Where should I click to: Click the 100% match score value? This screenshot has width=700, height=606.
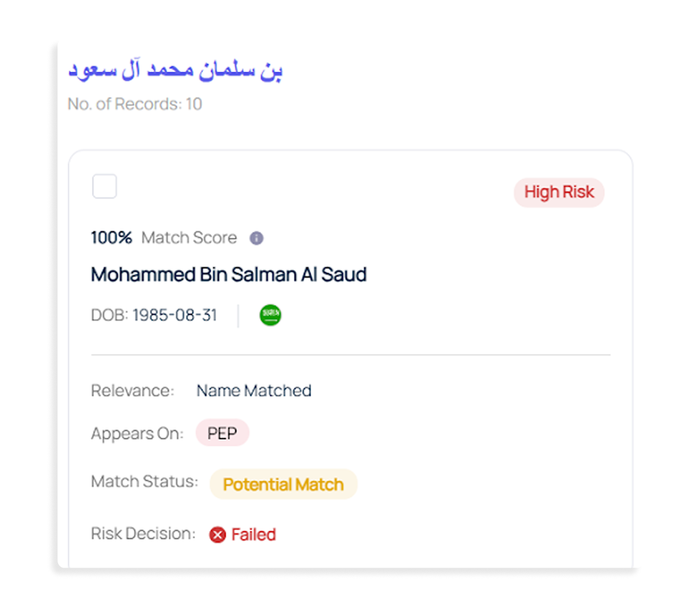pyautogui.click(x=111, y=238)
